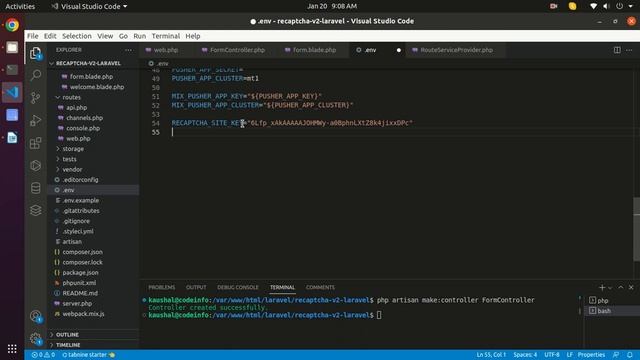Click Visual Studio Code dock icon

click(12, 92)
